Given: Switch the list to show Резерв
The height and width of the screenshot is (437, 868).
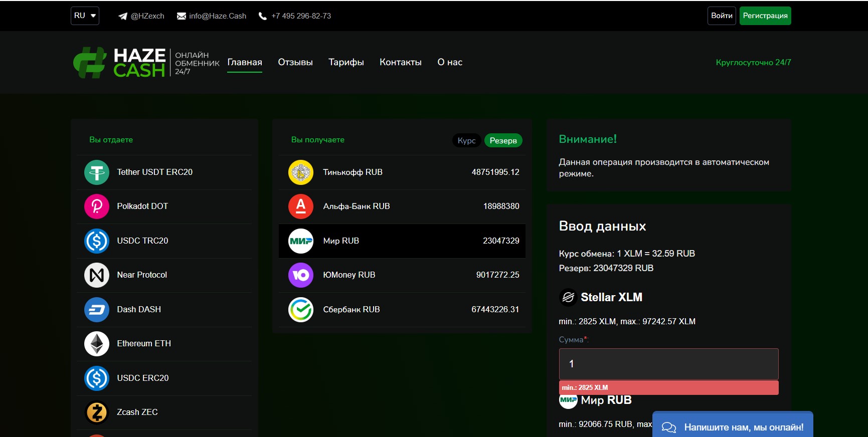Looking at the screenshot, I should pyautogui.click(x=503, y=141).
